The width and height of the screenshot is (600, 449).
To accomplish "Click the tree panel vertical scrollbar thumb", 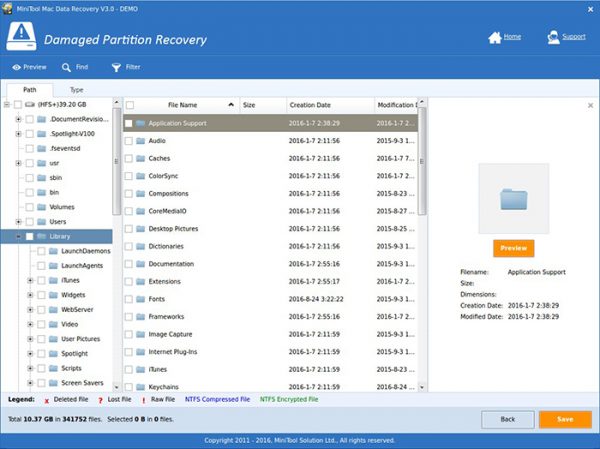I will pyautogui.click(x=116, y=161).
